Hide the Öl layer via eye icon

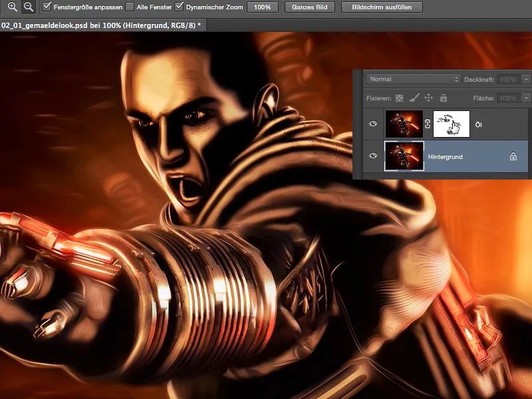pos(373,124)
